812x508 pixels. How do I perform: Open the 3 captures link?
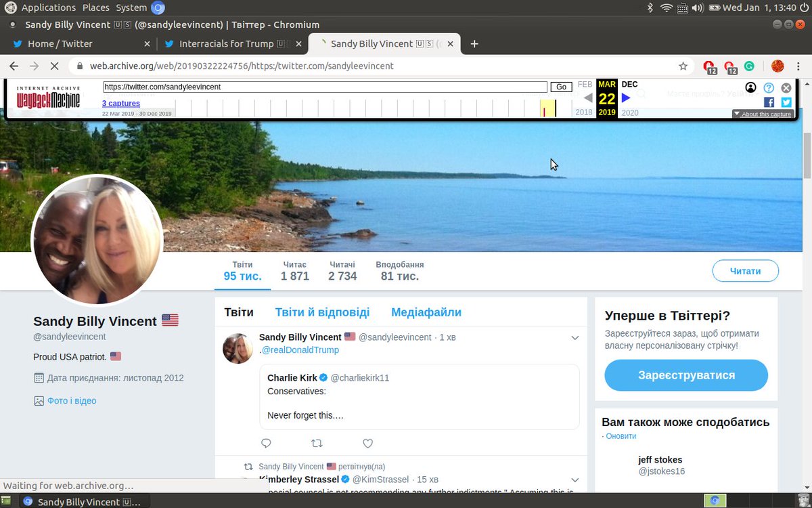120,103
